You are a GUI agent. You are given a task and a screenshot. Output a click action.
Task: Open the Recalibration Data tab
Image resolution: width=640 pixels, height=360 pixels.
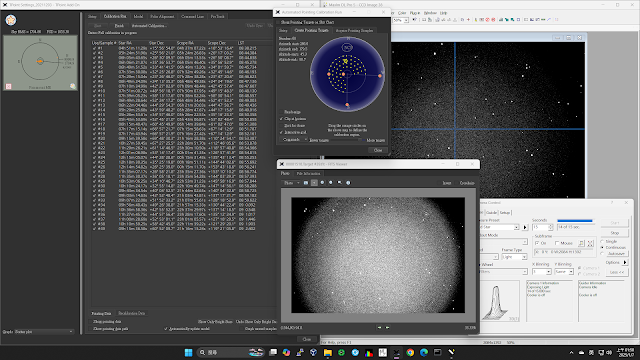[131, 313]
